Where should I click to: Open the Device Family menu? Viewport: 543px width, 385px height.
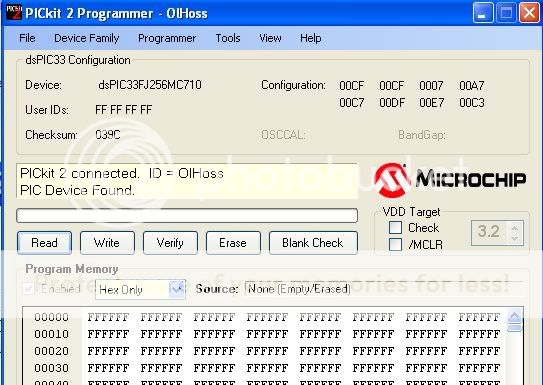point(87,38)
